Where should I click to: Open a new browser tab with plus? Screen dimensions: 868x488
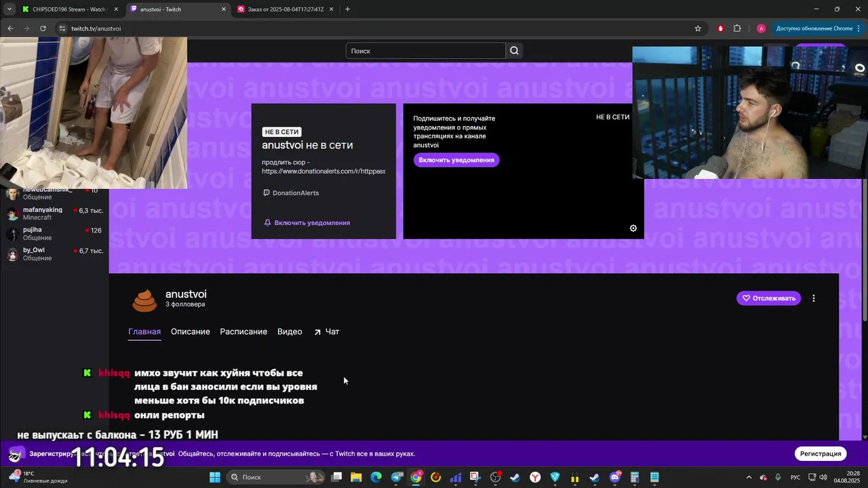pos(347,9)
